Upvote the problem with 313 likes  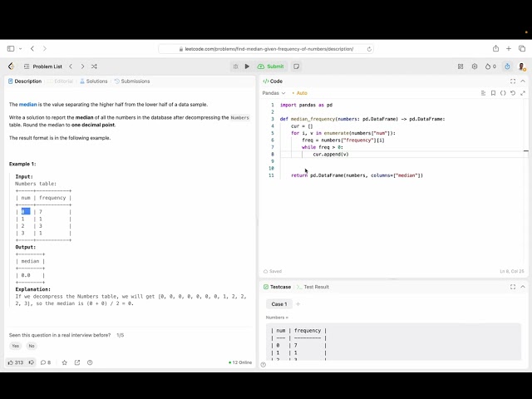pos(16,362)
